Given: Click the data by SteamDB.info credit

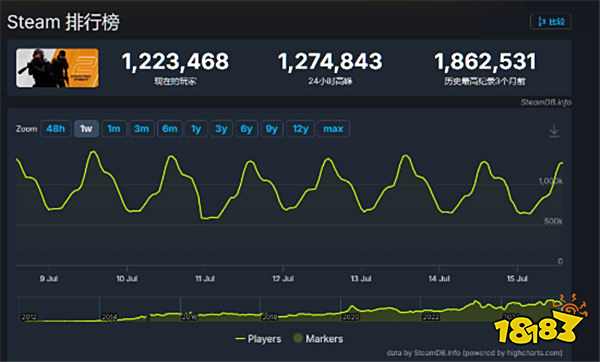Looking at the screenshot, I should [x=474, y=353].
